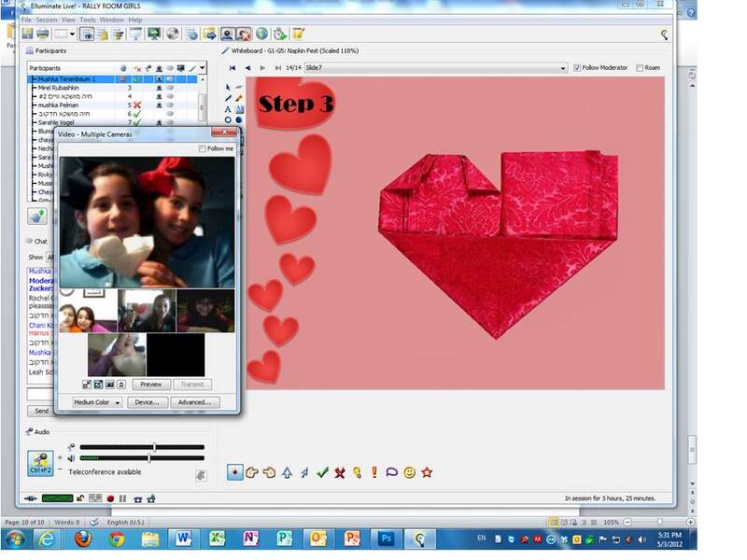Click the raise hand button
Image resolution: width=747 pixels, height=560 pixels.
point(38,216)
